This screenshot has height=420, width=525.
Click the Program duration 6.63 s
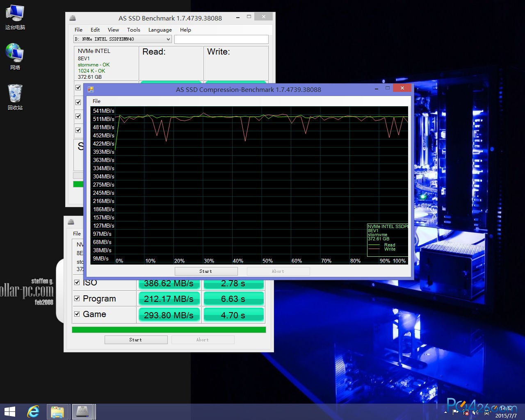[233, 299]
